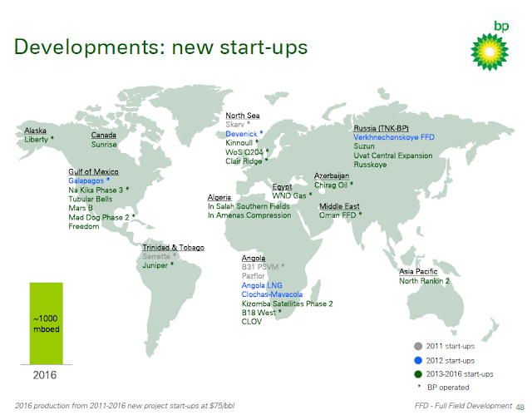Click blue 'Verkhnechonskoye FFD' label

pyautogui.click(x=394, y=137)
